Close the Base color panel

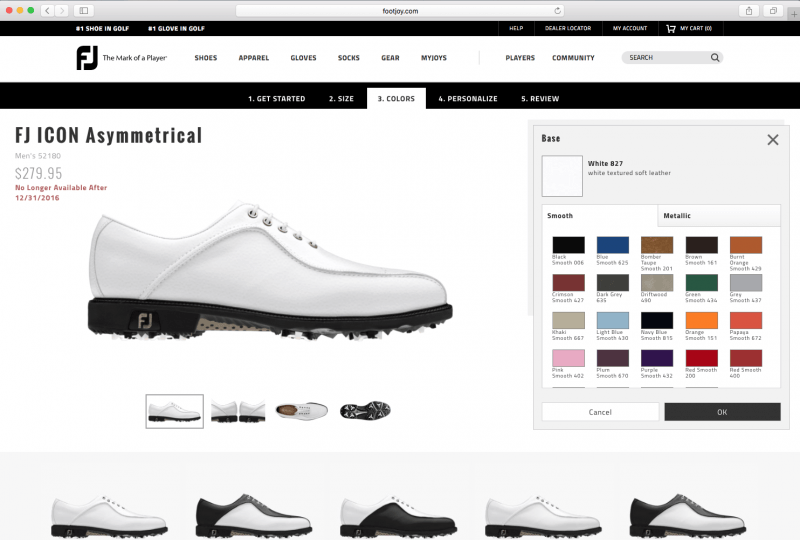pos(772,139)
